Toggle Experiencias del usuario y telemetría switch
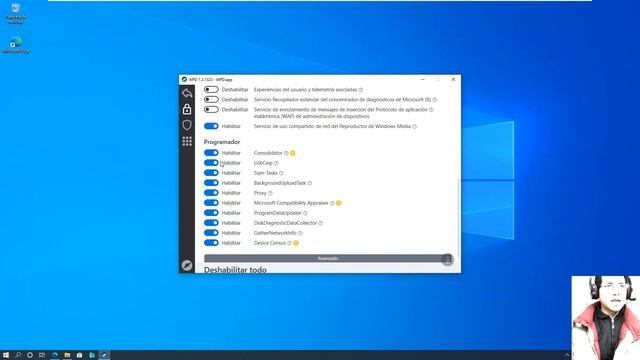The height and width of the screenshot is (360, 640). tap(211, 89)
